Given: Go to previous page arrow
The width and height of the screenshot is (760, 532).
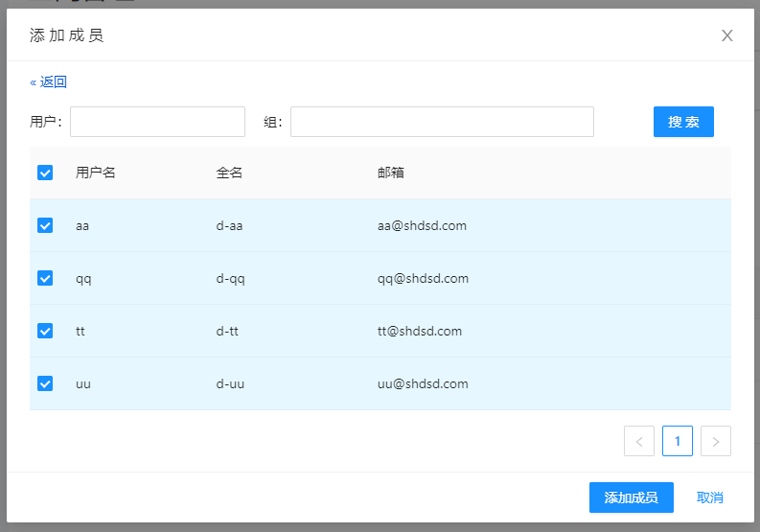Looking at the screenshot, I should click(639, 441).
